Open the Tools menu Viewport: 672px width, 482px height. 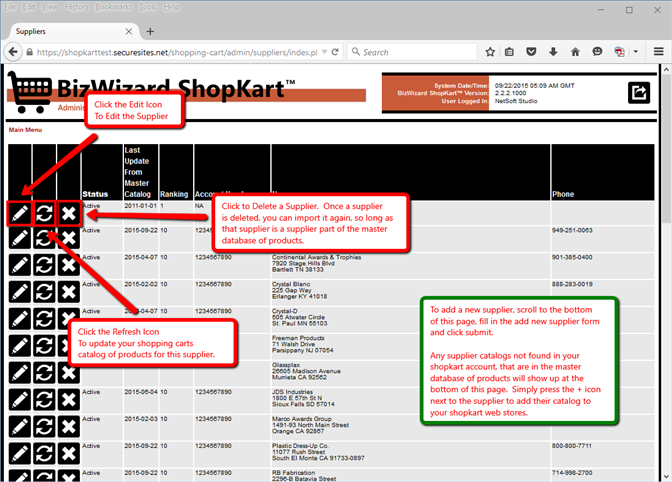(148, 7)
